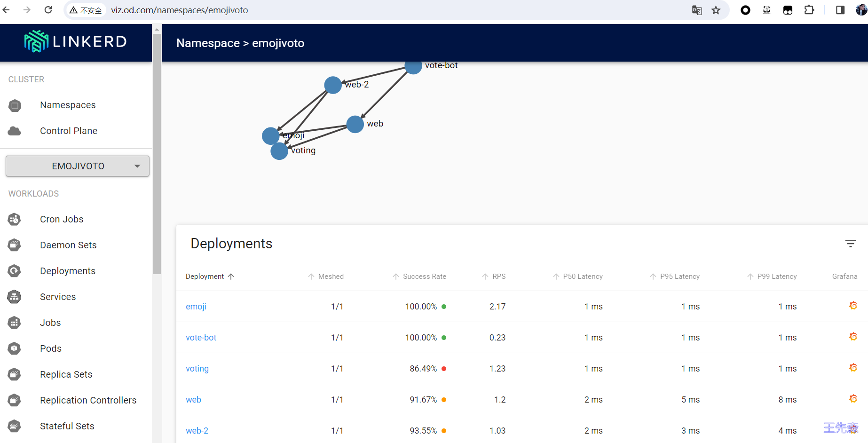Click the Linkerd logo
868x443 pixels.
coord(76,42)
